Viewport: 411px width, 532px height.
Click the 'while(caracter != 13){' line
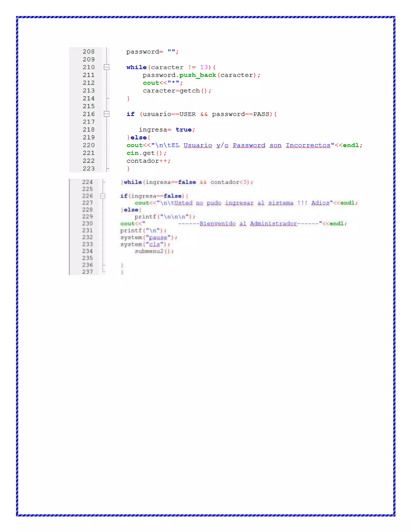171,67
